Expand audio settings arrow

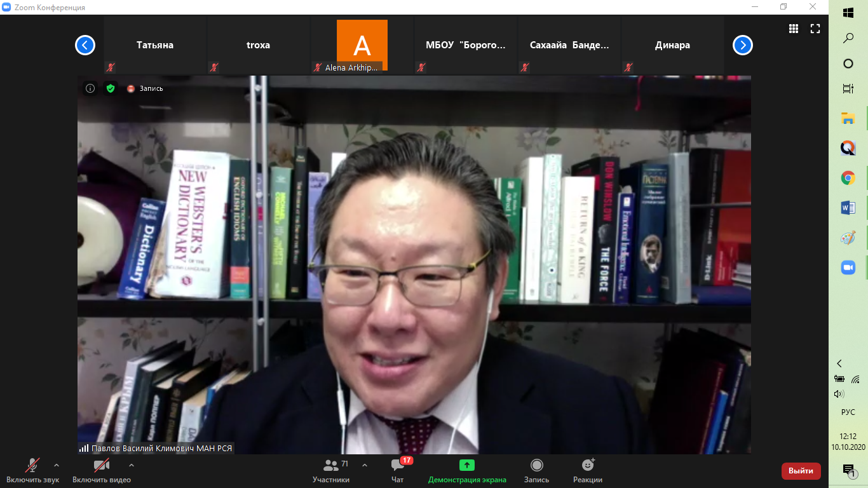pos(57,465)
